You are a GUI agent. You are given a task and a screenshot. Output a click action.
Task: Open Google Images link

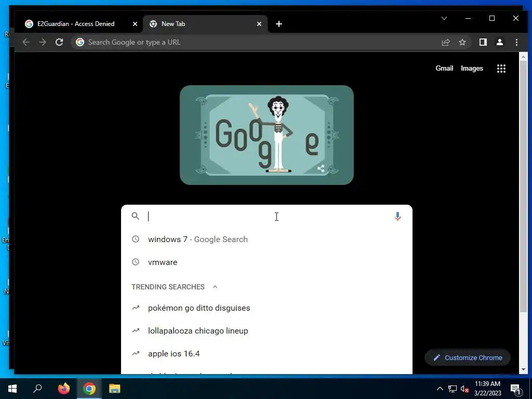[x=472, y=68]
